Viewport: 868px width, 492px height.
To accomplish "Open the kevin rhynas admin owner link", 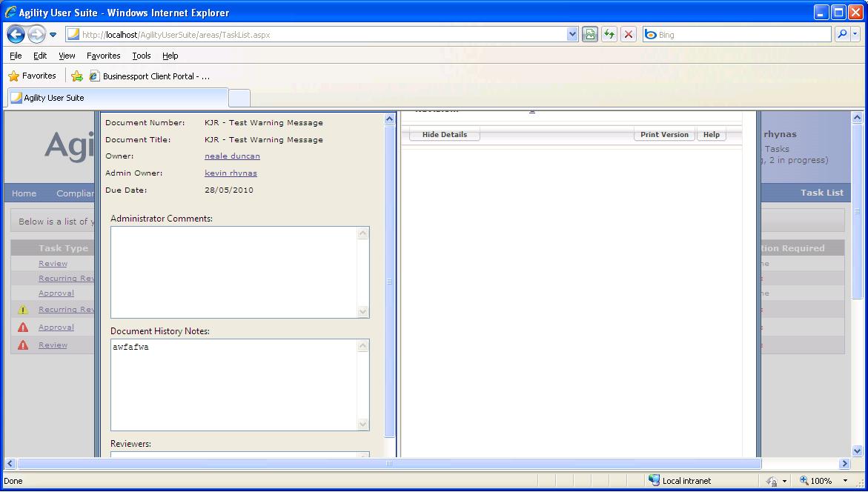I will pyautogui.click(x=231, y=173).
